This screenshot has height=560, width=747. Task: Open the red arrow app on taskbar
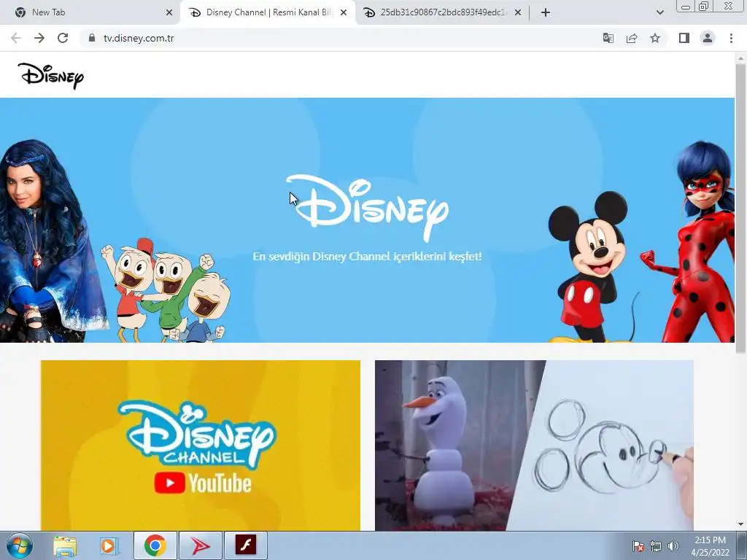(x=201, y=545)
